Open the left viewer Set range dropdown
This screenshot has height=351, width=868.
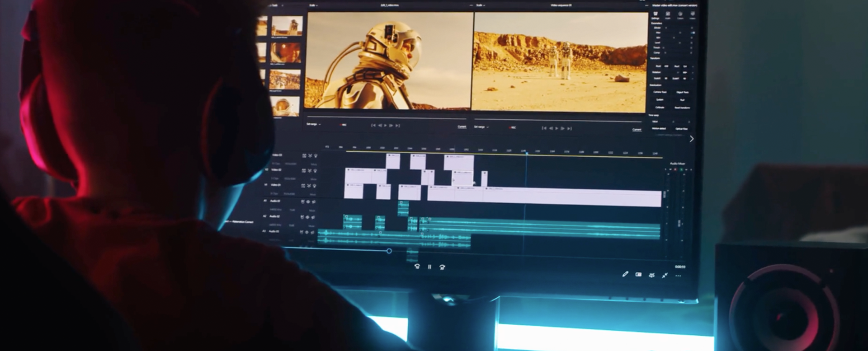pyautogui.click(x=313, y=124)
